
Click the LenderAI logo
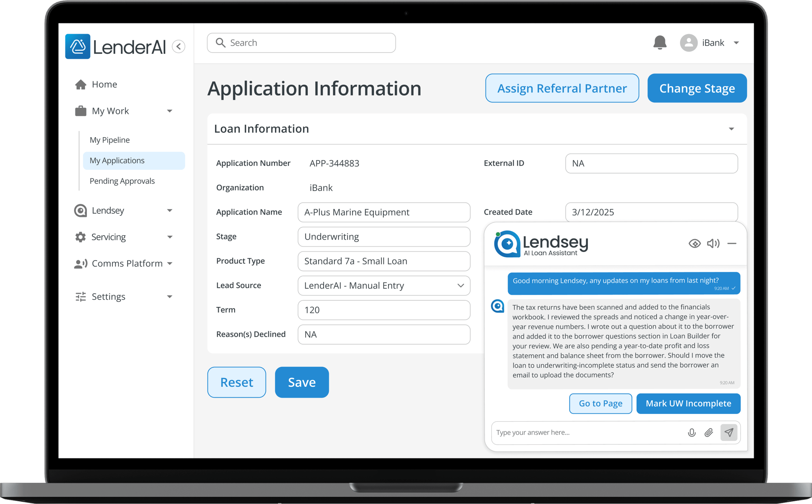pyautogui.click(x=116, y=47)
